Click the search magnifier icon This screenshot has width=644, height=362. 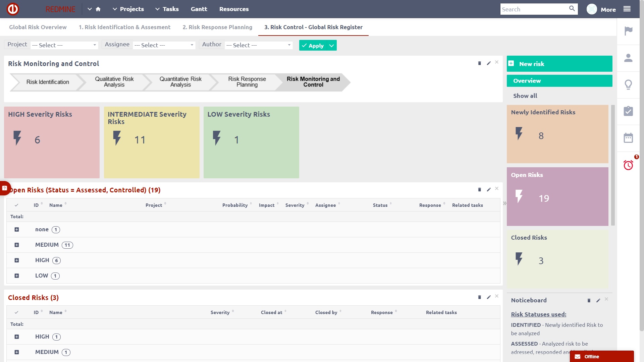pos(572,9)
